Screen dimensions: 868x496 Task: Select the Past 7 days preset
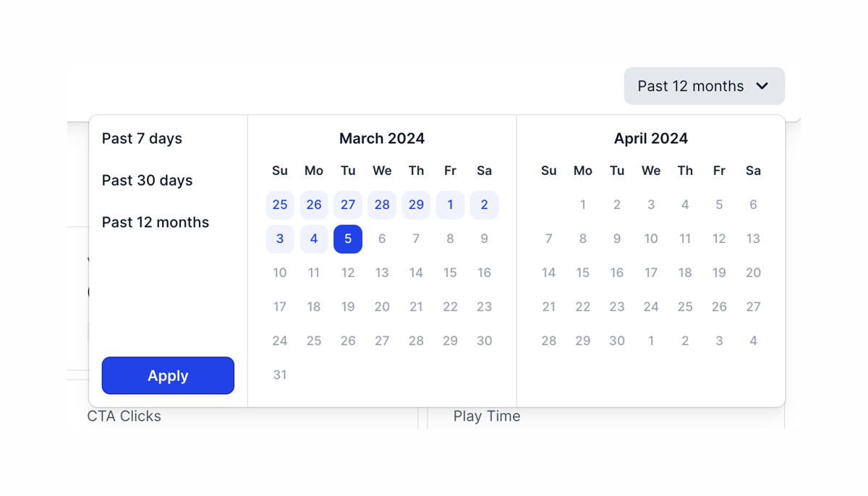pos(142,138)
